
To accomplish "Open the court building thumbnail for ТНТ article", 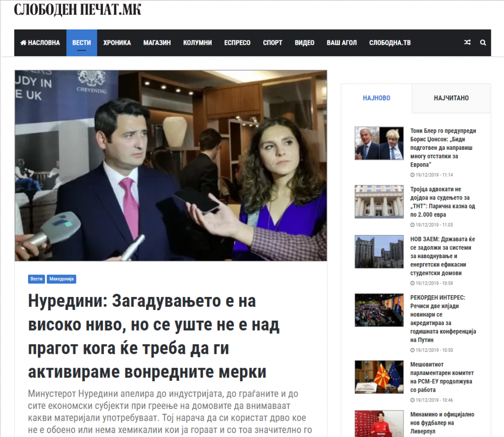I will tap(379, 201).
